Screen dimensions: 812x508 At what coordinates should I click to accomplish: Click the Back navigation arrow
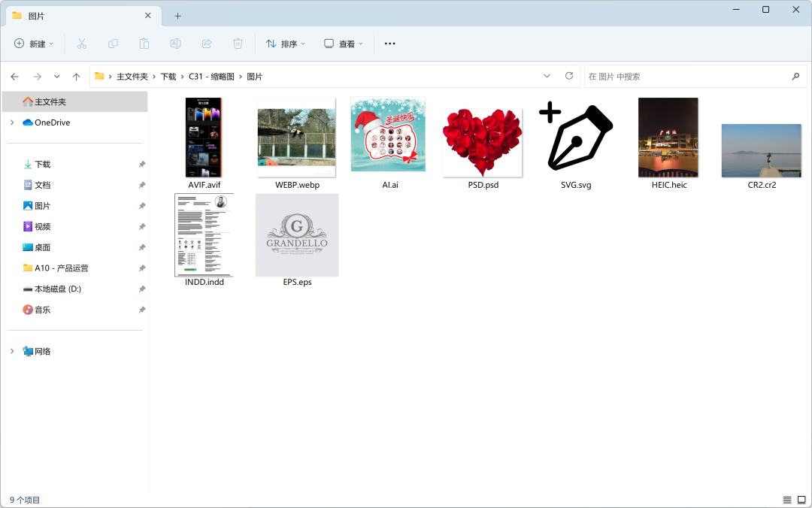pyautogui.click(x=14, y=76)
